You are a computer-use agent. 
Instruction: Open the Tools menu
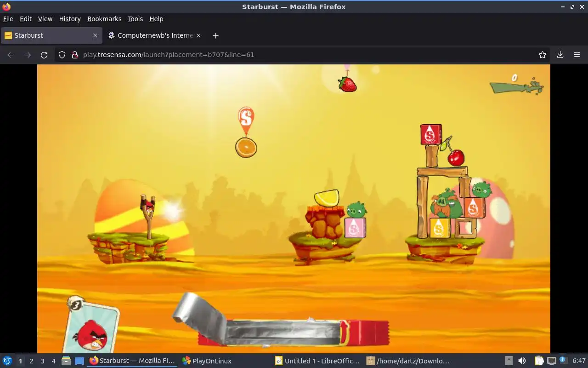135,19
